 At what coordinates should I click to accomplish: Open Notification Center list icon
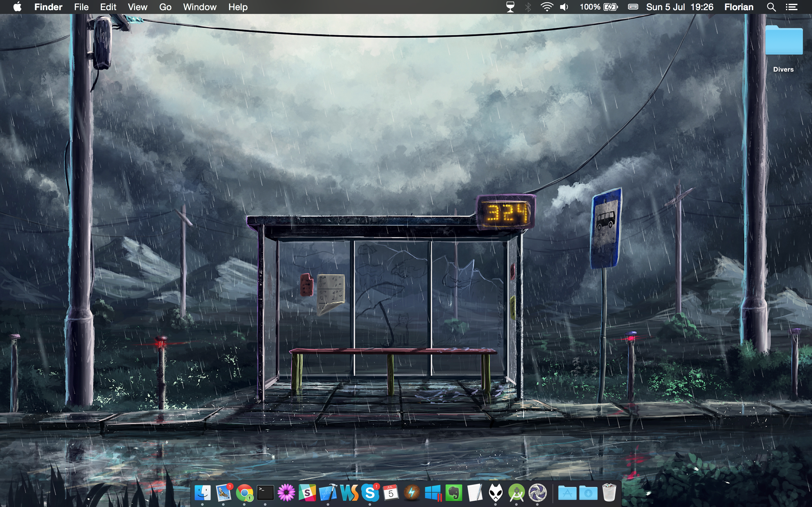pyautogui.click(x=791, y=7)
